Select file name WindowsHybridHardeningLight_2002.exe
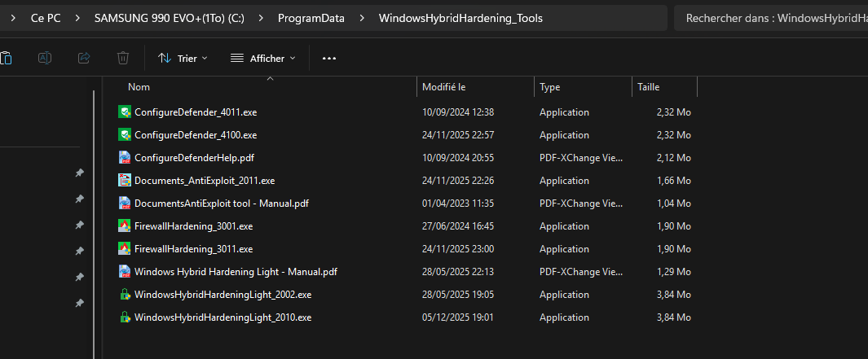The height and width of the screenshot is (359, 868). point(223,294)
